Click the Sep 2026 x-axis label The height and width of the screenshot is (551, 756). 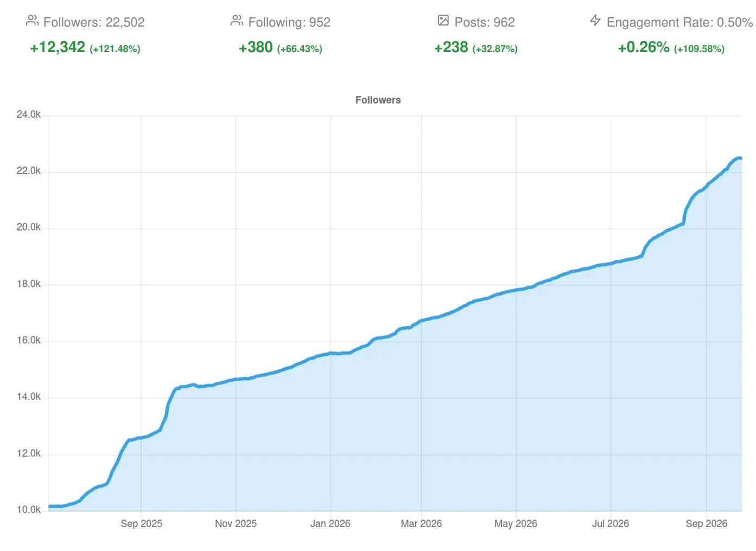tap(706, 524)
